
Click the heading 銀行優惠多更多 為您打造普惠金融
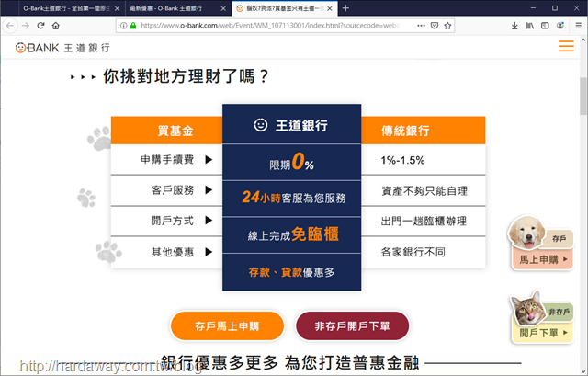pos(289,362)
